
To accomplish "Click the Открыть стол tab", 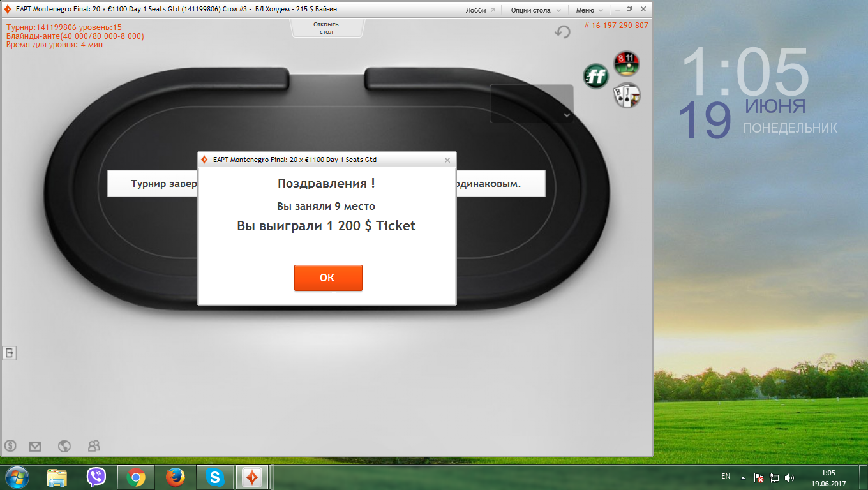I will pos(326,28).
